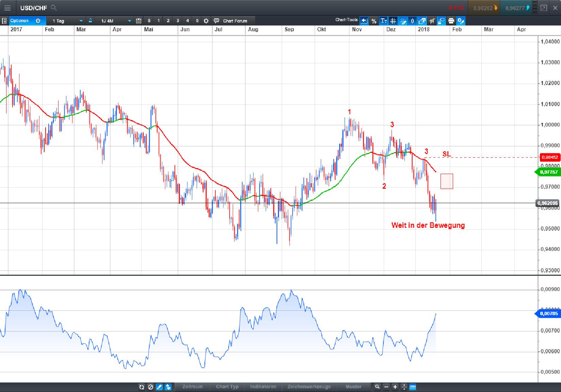561x392 pixels.
Task: Toggle the blue up-down arrows in bottom bar
Action: tap(168, 387)
